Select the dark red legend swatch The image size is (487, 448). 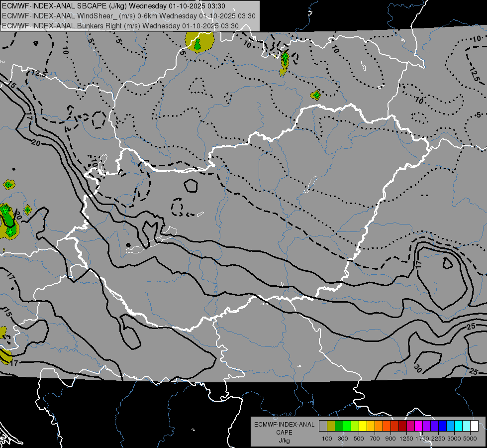[x=403, y=426]
